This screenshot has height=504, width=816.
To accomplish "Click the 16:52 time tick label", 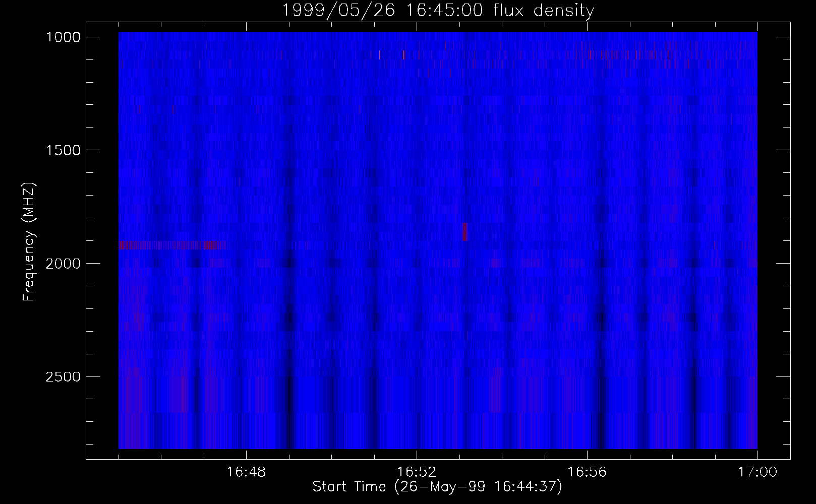I will 417,472.
